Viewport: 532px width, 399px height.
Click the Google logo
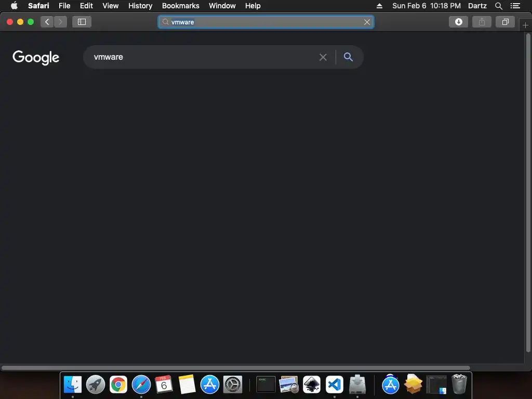click(36, 57)
